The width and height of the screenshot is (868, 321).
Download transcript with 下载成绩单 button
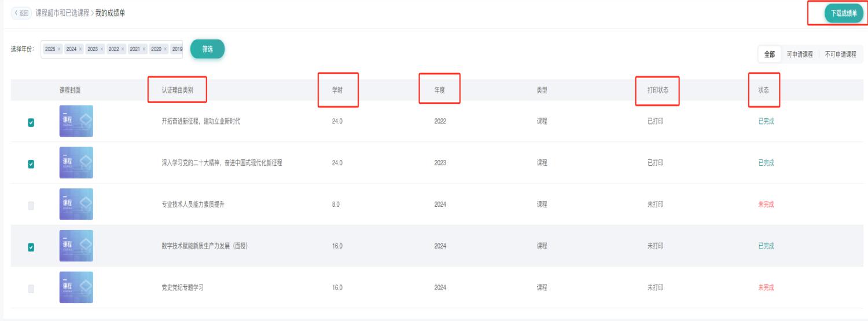tap(844, 14)
